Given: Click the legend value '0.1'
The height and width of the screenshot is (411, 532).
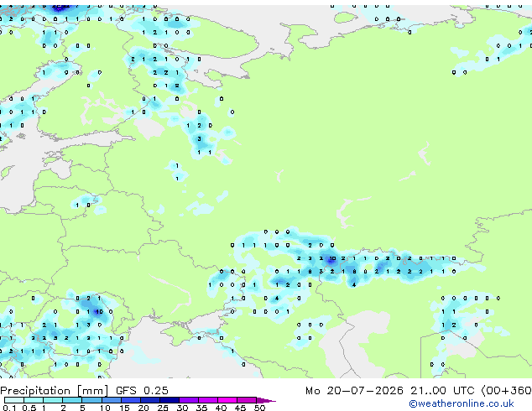Looking at the screenshot, I should 9,408.
